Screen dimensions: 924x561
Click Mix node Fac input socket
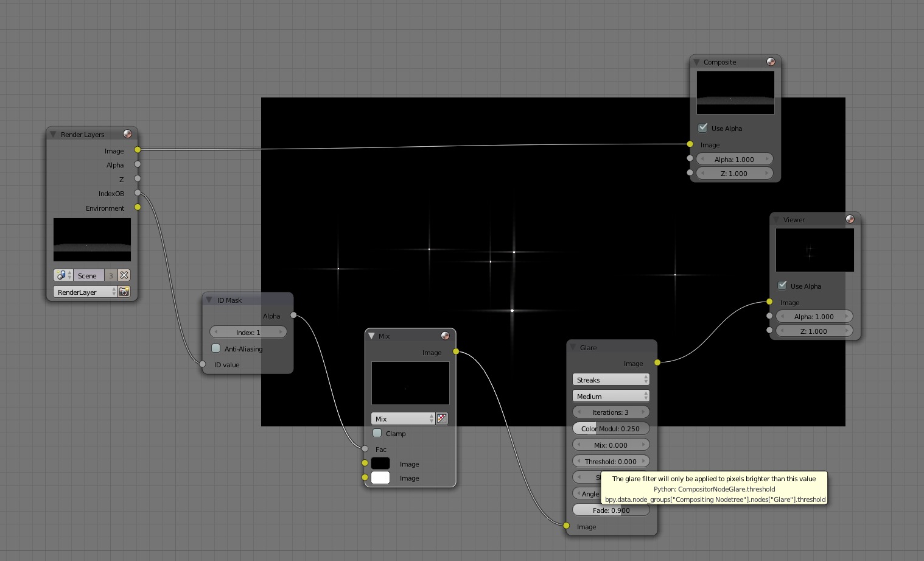[365, 449]
